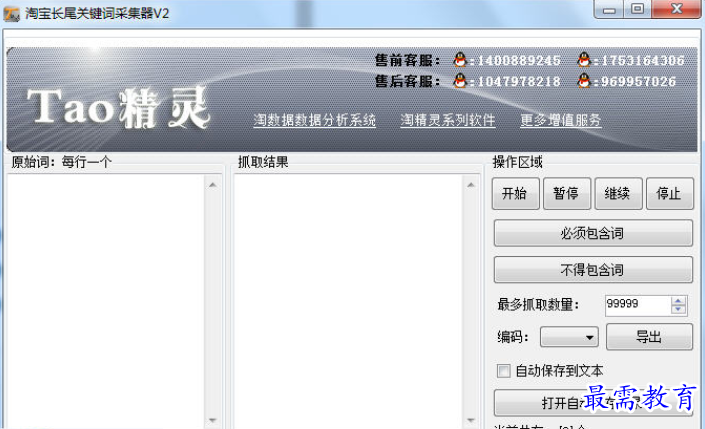The image size is (705, 429).
Task: Click the app icon in title bar
Action: click(x=11, y=14)
